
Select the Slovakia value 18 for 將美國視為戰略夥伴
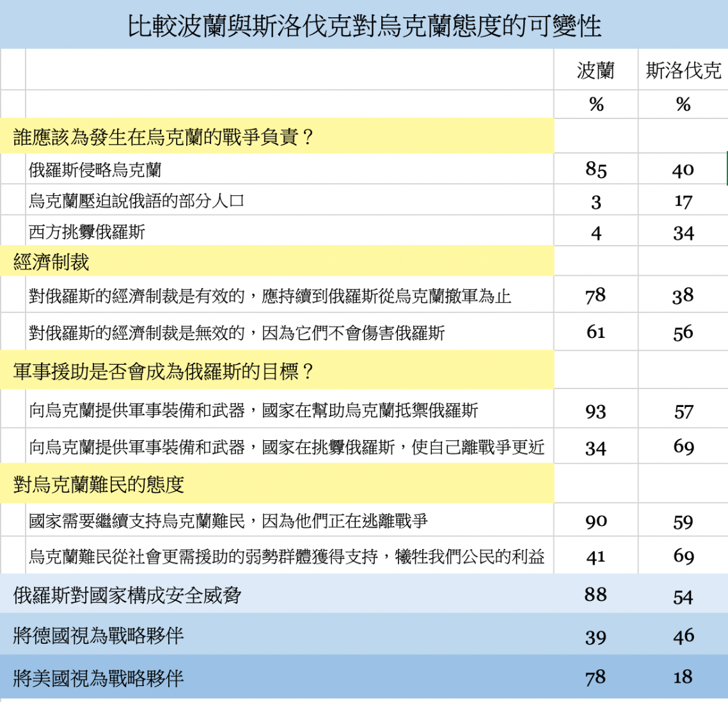[x=683, y=678]
